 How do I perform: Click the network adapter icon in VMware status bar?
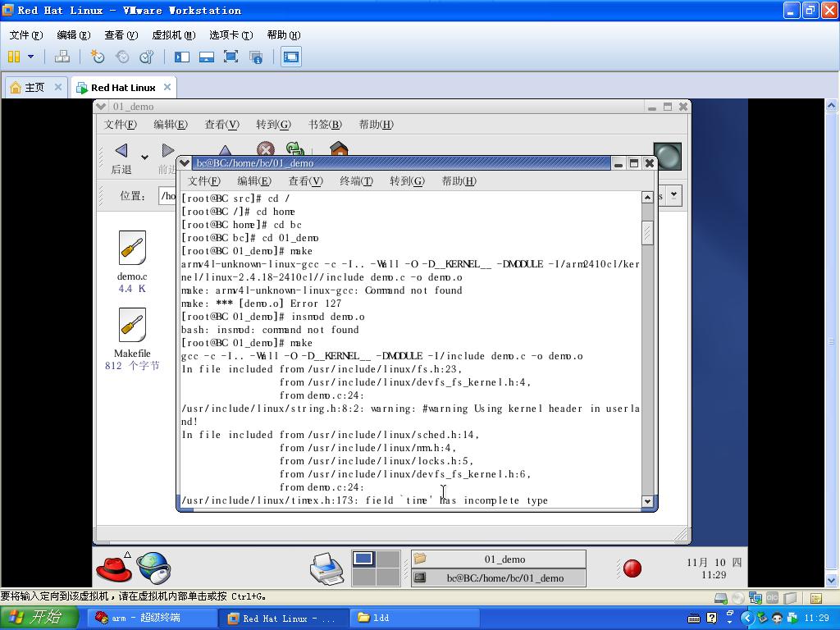756,598
